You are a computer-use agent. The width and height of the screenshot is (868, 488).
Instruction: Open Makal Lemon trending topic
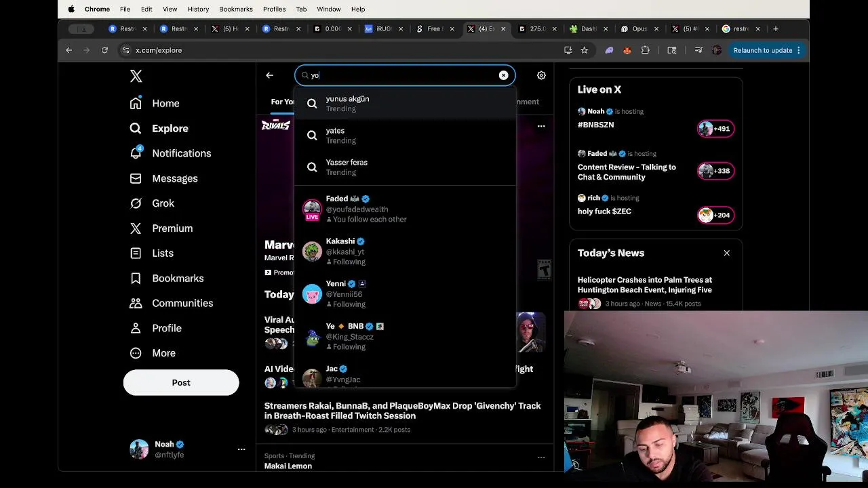[288, 466]
